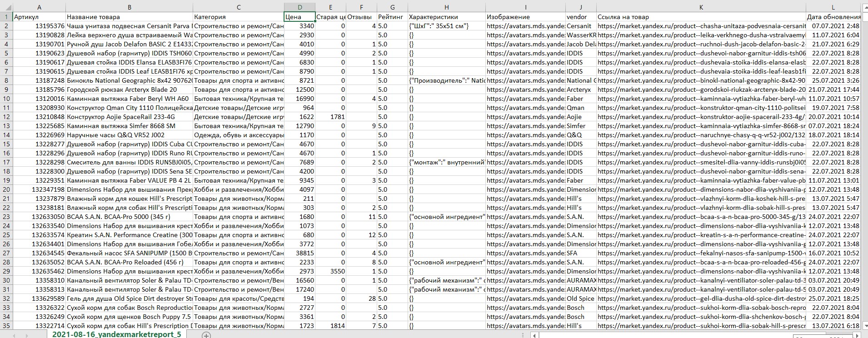Click the horizontal scrollbar right arrow

click(857, 335)
